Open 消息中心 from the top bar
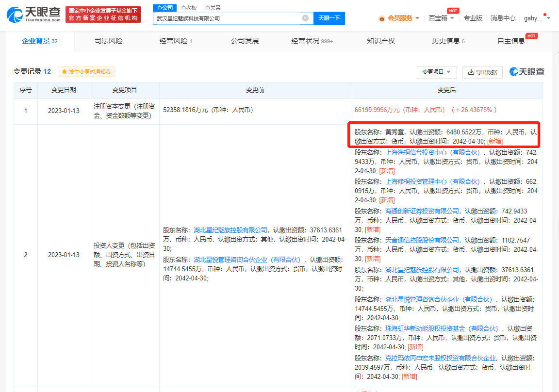The height and width of the screenshot is (392, 559). click(x=503, y=18)
